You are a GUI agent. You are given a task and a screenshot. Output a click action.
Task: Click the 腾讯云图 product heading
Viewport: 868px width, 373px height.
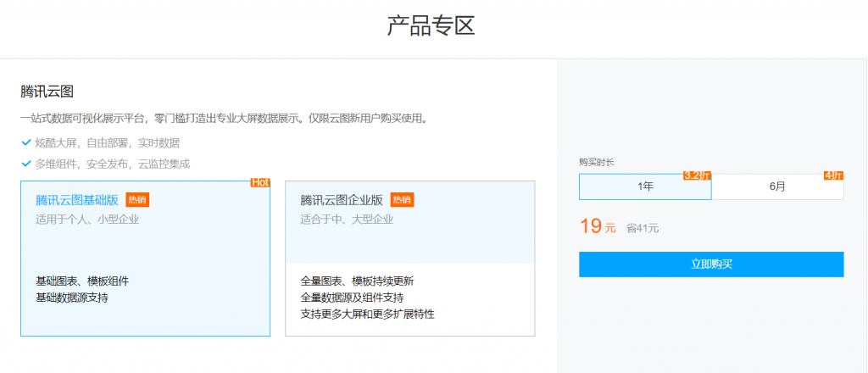47,92
